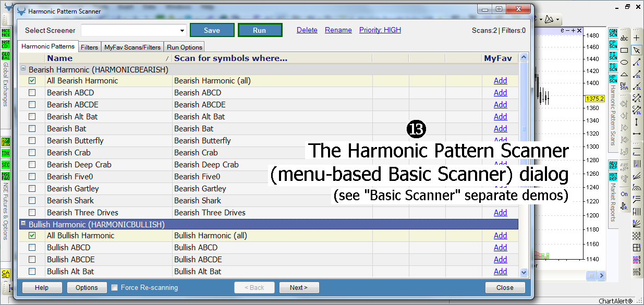The width and height of the screenshot is (644, 305).
Task: Select the horizontal line drawing tool
Action: tap(637, 134)
